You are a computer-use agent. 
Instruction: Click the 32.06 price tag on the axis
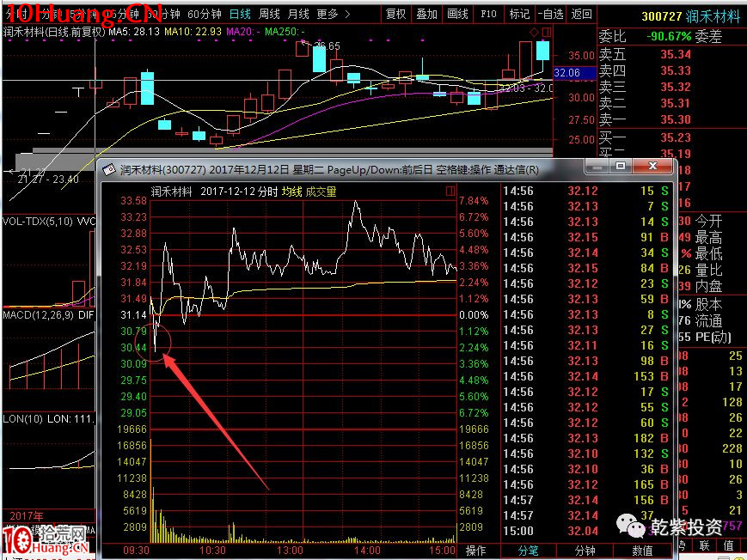(574, 73)
